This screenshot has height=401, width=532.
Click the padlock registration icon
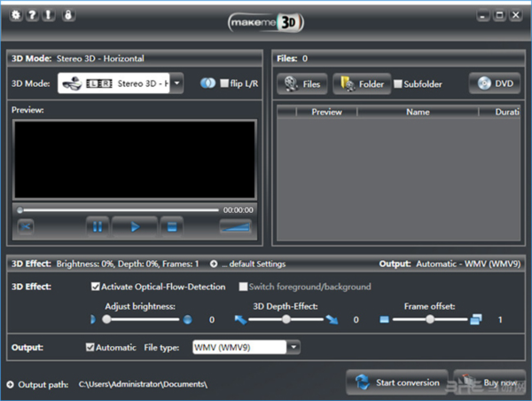click(x=68, y=15)
